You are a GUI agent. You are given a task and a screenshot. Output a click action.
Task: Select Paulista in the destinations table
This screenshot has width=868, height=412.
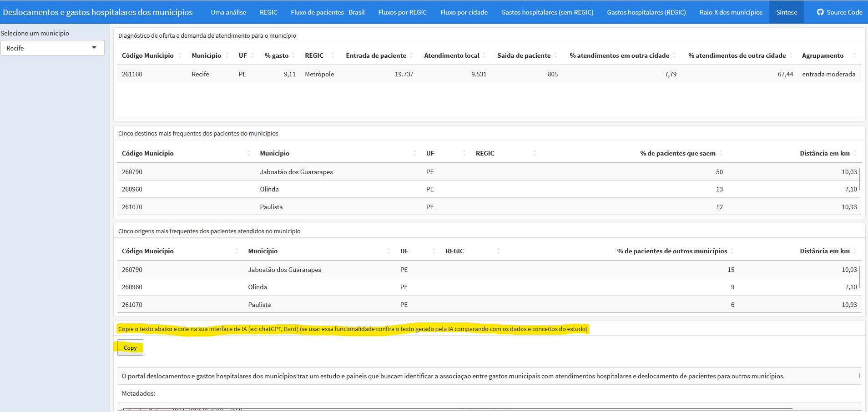tap(271, 207)
